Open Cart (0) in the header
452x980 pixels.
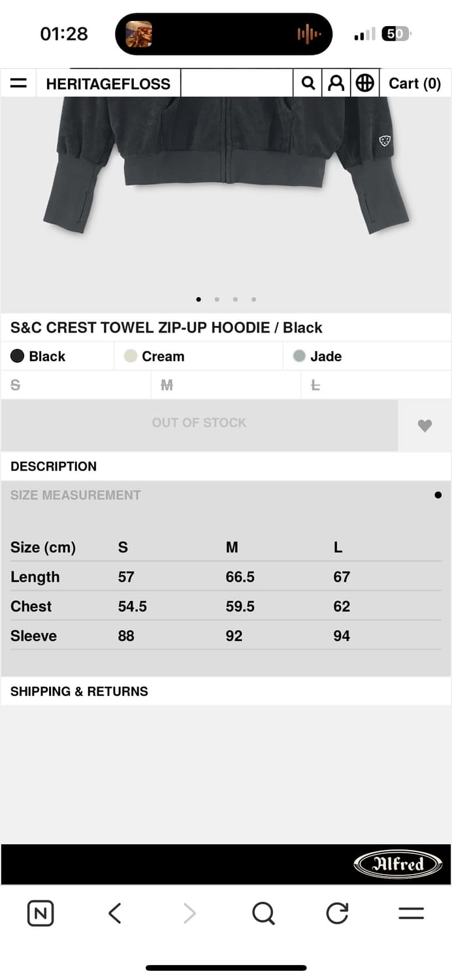click(x=415, y=84)
